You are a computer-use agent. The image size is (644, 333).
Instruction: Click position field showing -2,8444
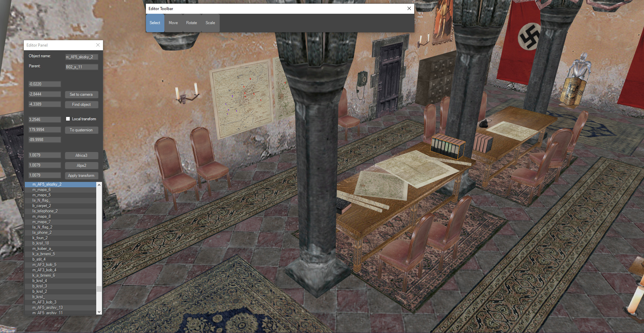45,94
